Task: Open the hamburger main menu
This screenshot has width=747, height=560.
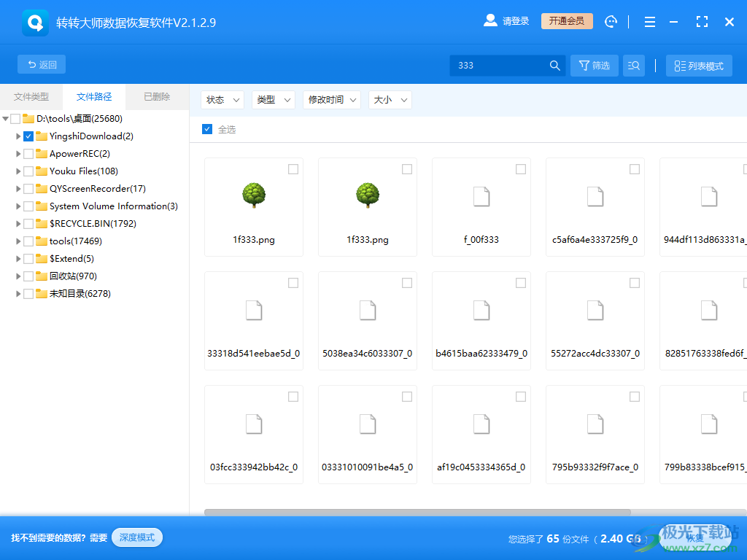Action: coord(650,22)
